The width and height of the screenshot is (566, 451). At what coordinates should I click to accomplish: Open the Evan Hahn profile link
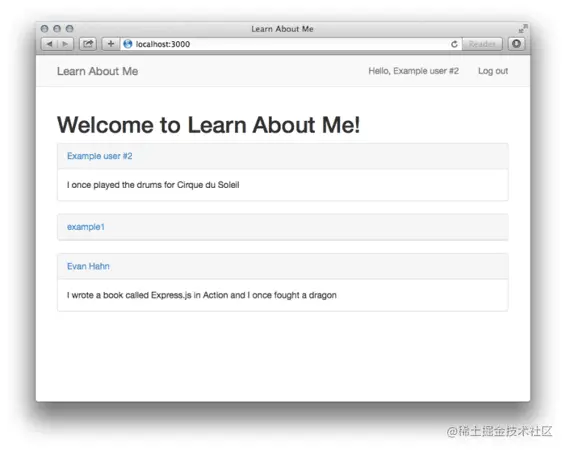point(88,266)
